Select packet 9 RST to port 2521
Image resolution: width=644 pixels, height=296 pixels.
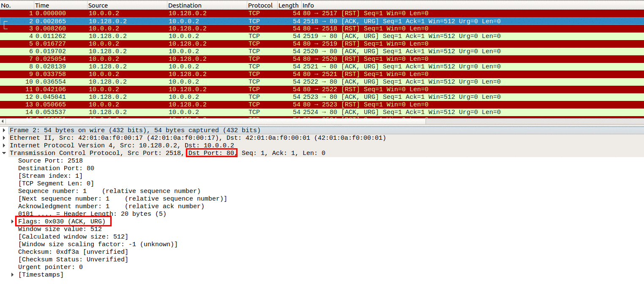click(x=322, y=74)
